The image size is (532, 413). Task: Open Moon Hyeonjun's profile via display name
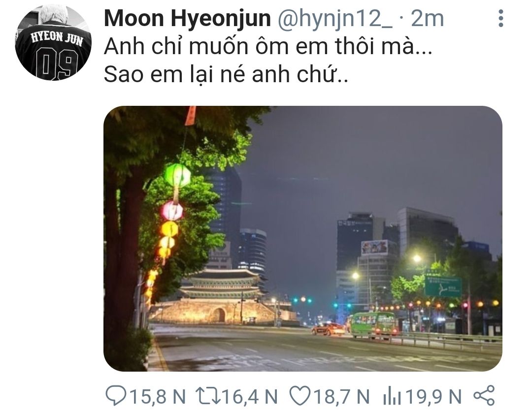[187, 19]
